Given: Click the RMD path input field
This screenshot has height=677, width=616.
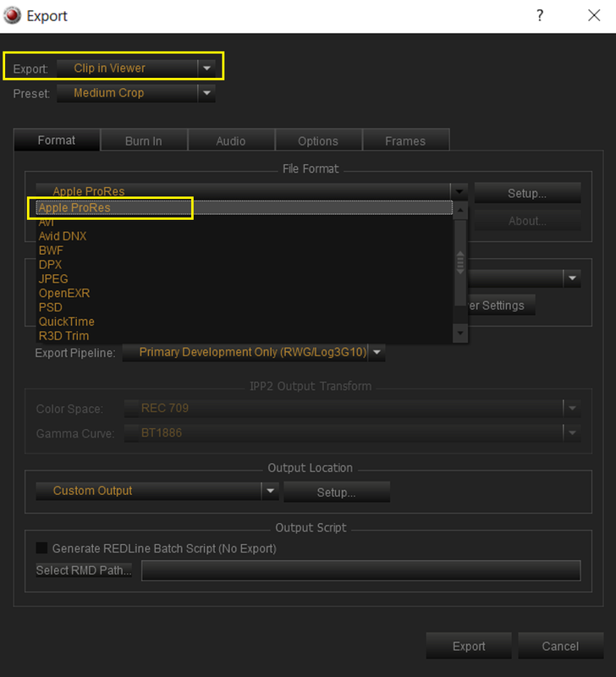Looking at the screenshot, I should pyautogui.click(x=361, y=570).
